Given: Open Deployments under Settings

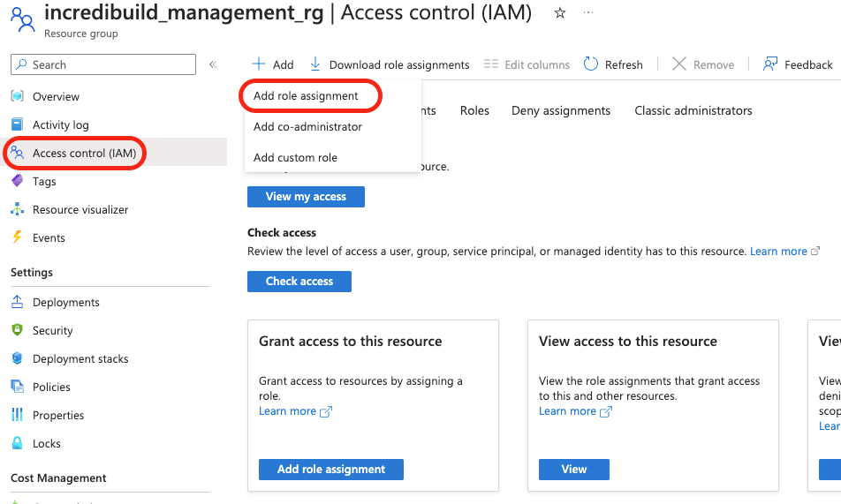Looking at the screenshot, I should (66, 303).
